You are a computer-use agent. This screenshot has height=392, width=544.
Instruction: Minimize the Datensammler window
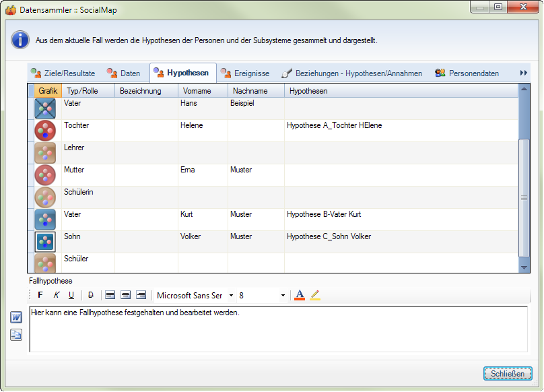click(x=480, y=7)
